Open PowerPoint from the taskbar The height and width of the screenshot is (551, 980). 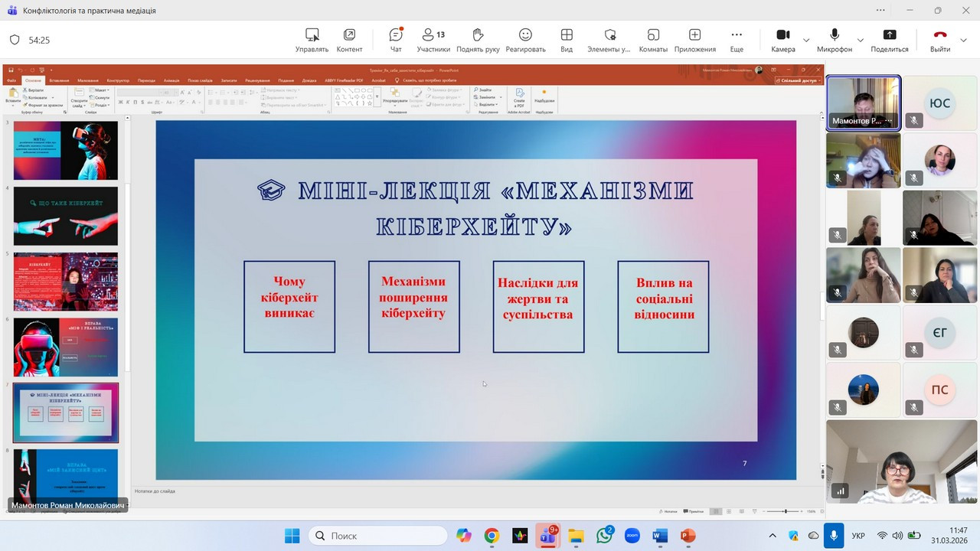[688, 536]
